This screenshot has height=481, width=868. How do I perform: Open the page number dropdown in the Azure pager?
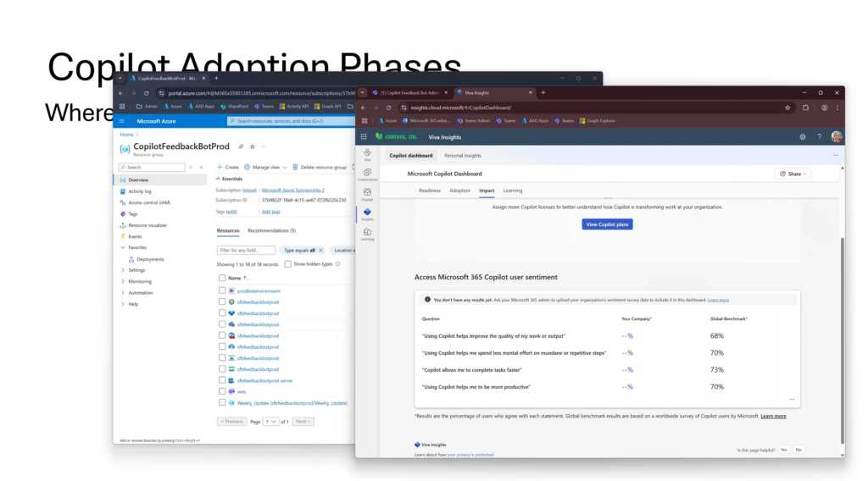point(270,421)
